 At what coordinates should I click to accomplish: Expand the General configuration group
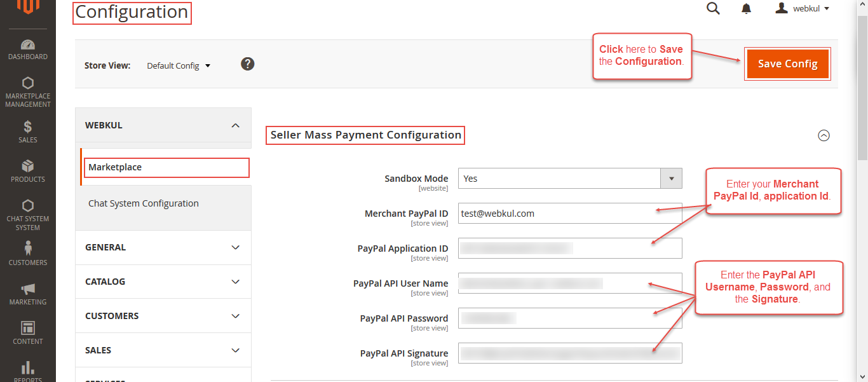click(163, 247)
